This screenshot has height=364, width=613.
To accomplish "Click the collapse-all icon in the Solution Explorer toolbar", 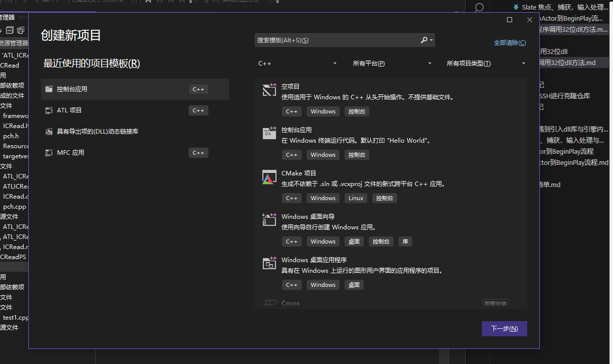I will pyautogui.click(x=10, y=30).
